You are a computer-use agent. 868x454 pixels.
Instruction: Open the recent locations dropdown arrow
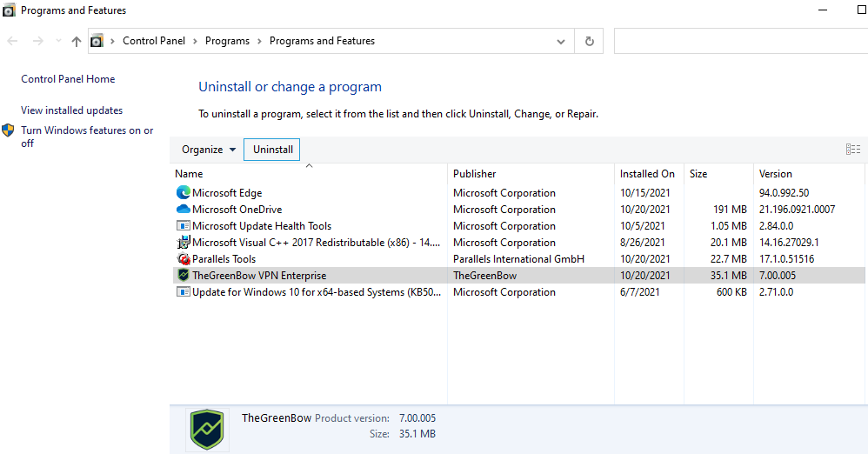point(58,41)
